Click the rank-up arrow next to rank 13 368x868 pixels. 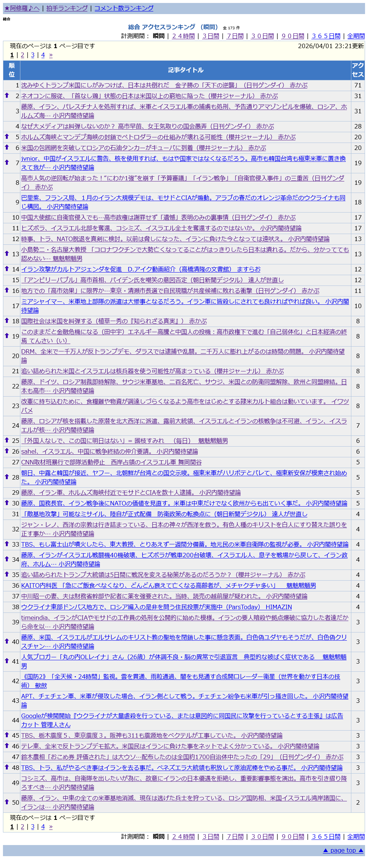tap(7, 254)
